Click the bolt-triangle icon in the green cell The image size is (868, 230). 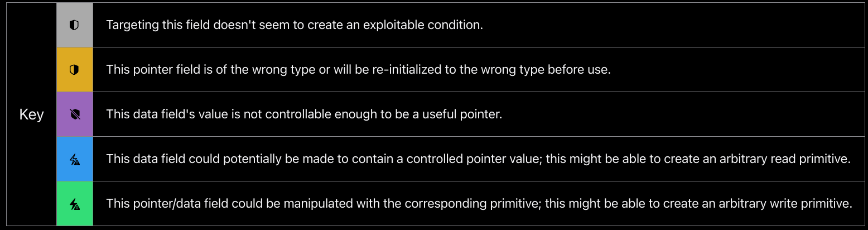pos(74,204)
